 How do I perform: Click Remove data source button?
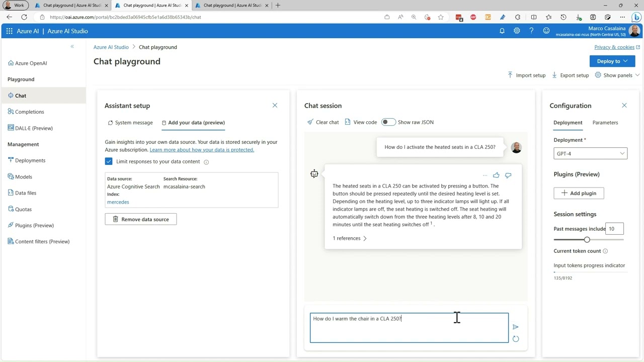(x=141, y=219)
